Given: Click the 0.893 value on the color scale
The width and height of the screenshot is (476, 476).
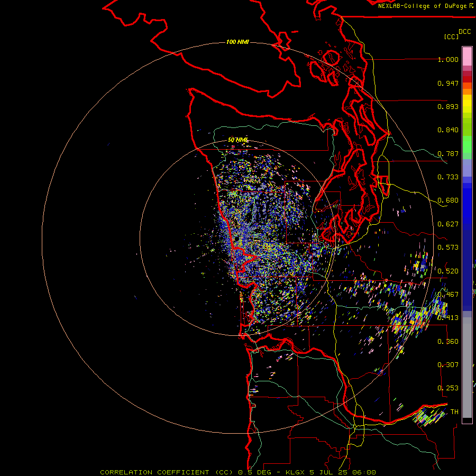Looking at the screenshot, I should [x=448, y=106].
